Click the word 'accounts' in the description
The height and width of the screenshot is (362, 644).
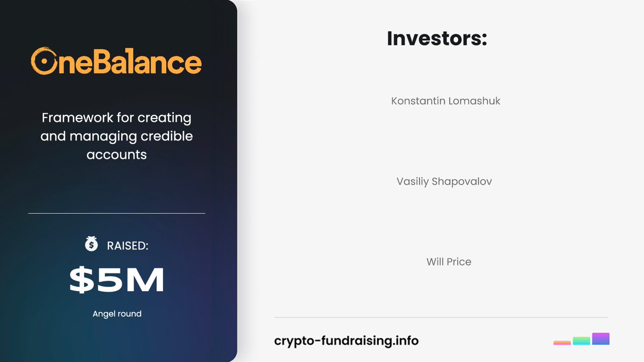116,155
